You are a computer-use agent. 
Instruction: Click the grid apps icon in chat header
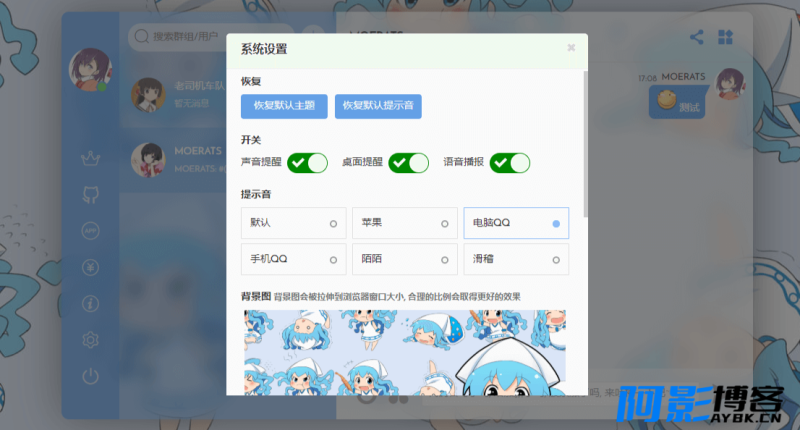pos(726,37)
